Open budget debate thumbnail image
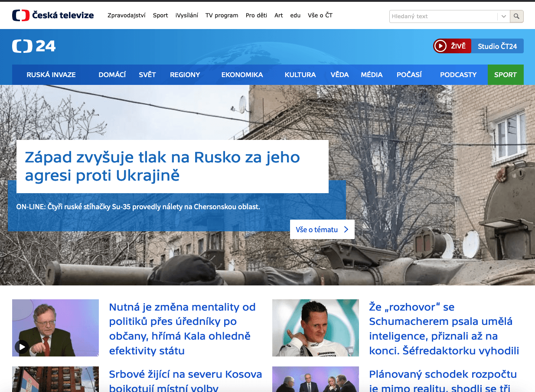The width and height of the screenshot is (535, 392). point(316,379)
